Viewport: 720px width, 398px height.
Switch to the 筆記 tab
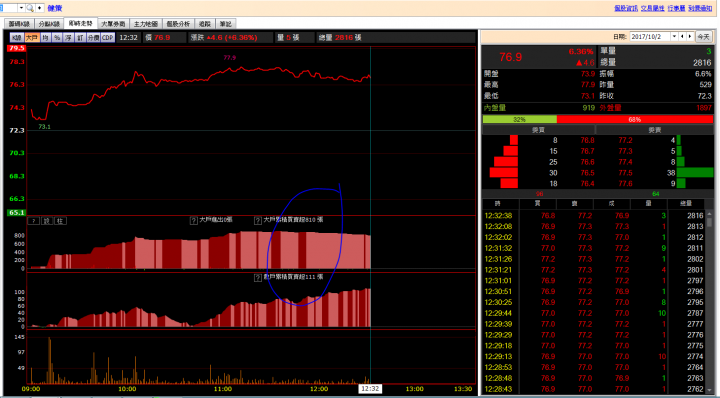[225, 24]
